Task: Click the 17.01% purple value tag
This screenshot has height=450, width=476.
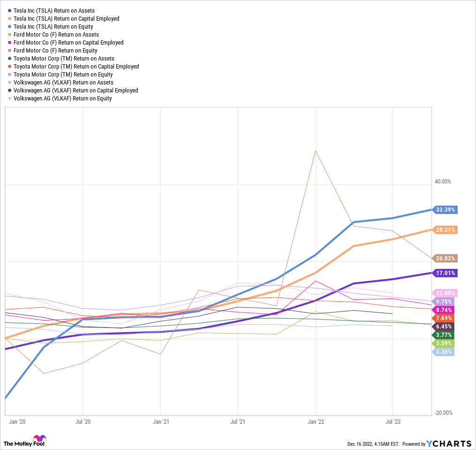Action: tap(445, 273)
